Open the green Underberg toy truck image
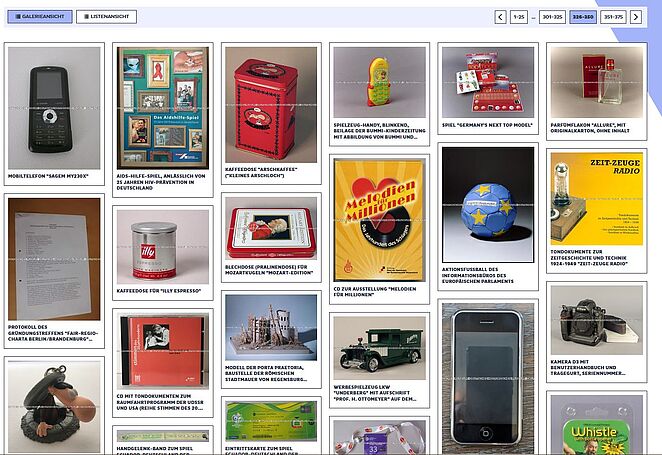 coord(380,348)
